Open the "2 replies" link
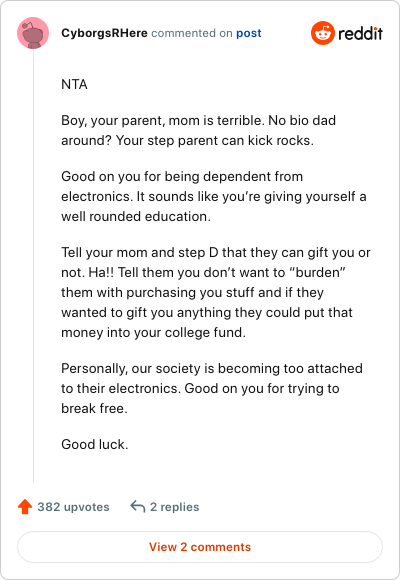Screen dimensions: 400x580 [x=174, y=507]
